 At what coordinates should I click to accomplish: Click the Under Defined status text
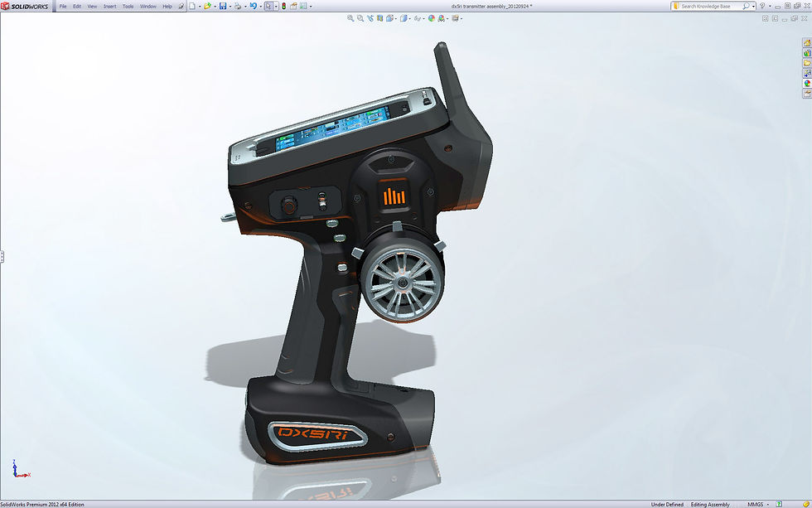pos(667,505)
